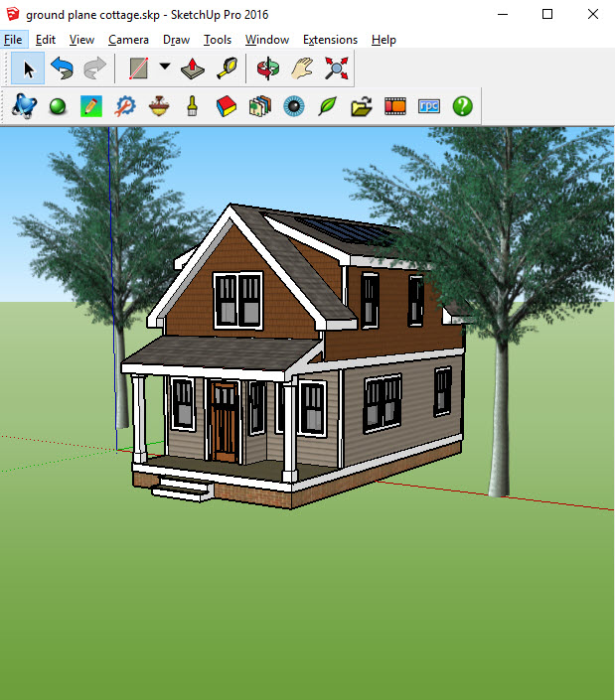
Task: Activate the Orbit tool
Action: point(268,69)
